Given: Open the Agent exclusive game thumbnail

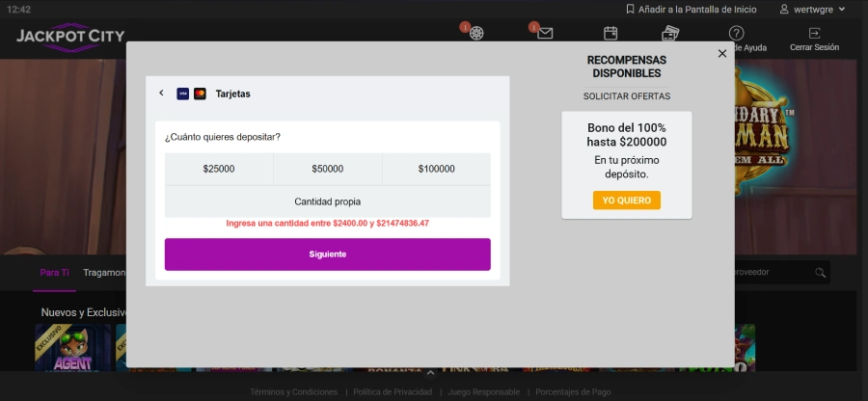Looking at the screenshot, I should pyautogui.click(x=73, y=347).
